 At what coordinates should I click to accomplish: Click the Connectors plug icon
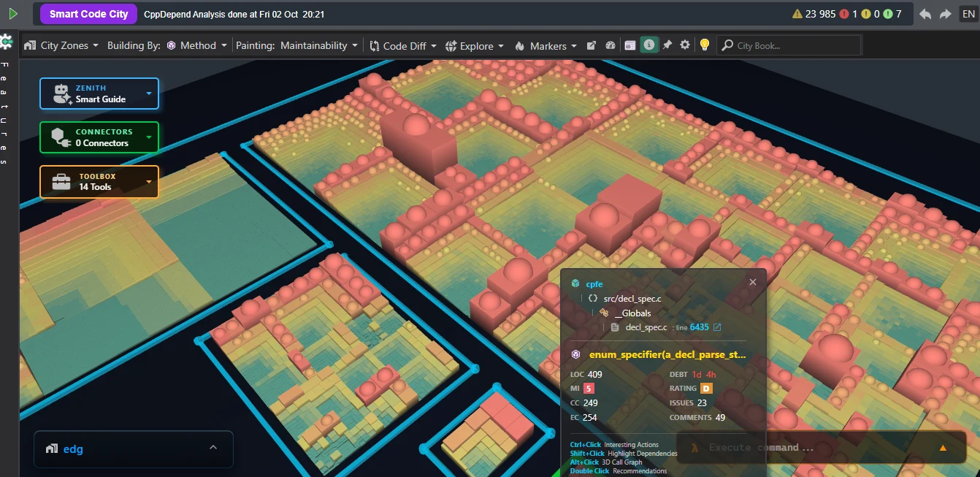coord(61,137)
